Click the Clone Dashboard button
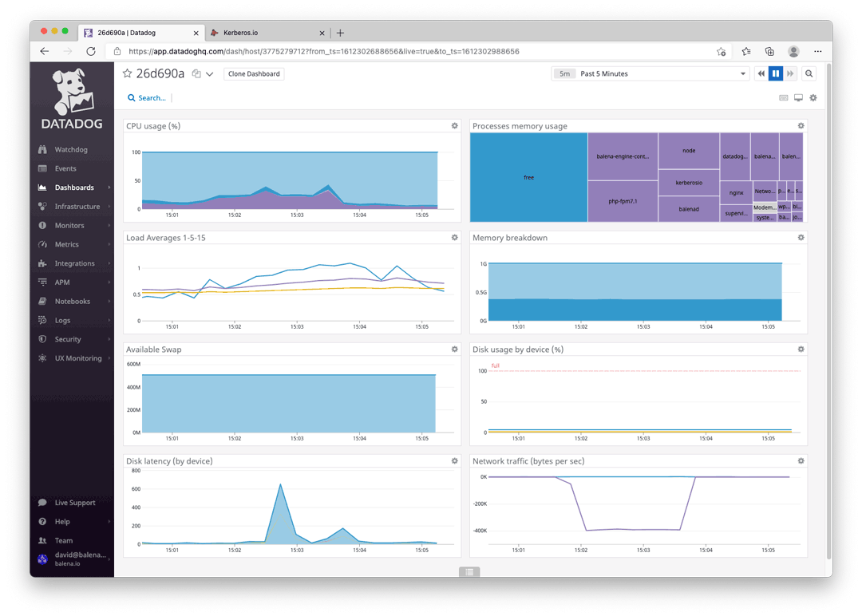Image resolution: width=862 pixels, height=616 pixels. click(x=252, y=73)
